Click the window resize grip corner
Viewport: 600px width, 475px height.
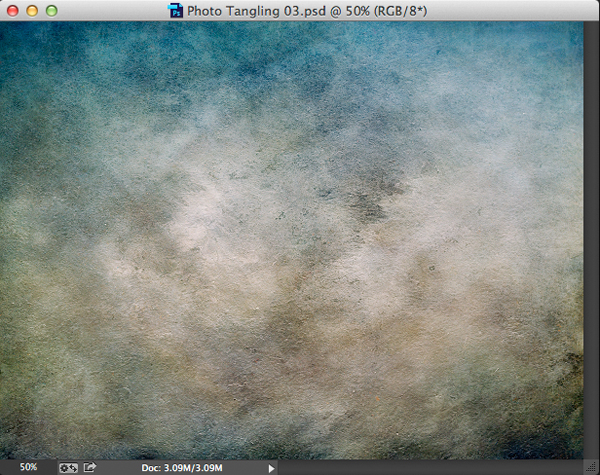click(x=592, y=467)
